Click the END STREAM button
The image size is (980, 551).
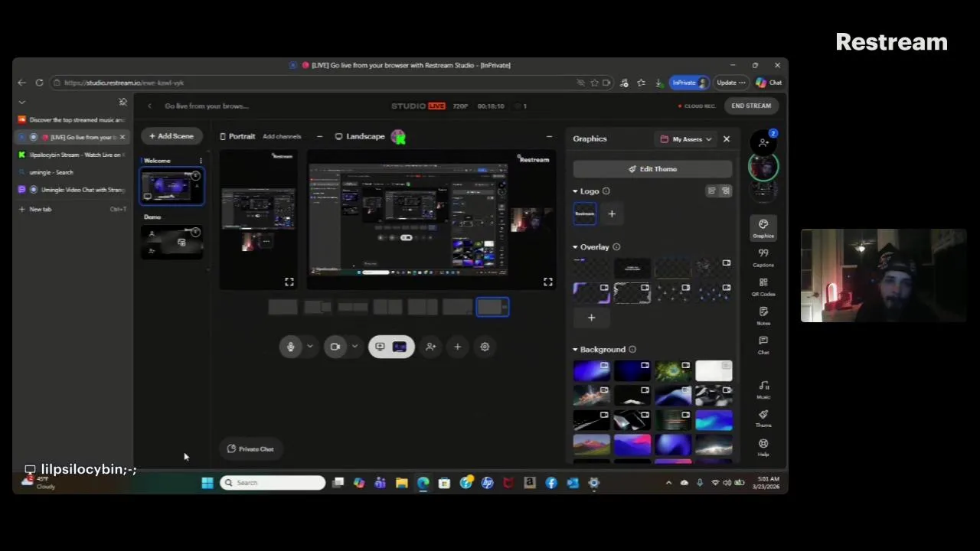click(x=751, y=106)
